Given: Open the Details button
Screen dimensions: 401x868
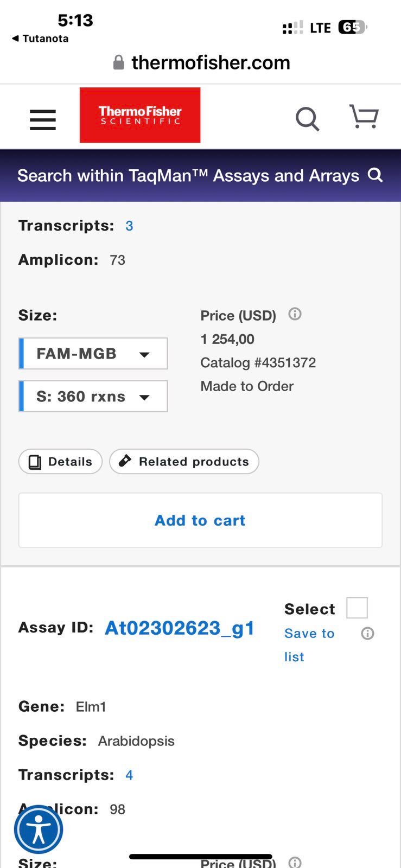Looking at the screenshot, I should [x=60, y=462].
